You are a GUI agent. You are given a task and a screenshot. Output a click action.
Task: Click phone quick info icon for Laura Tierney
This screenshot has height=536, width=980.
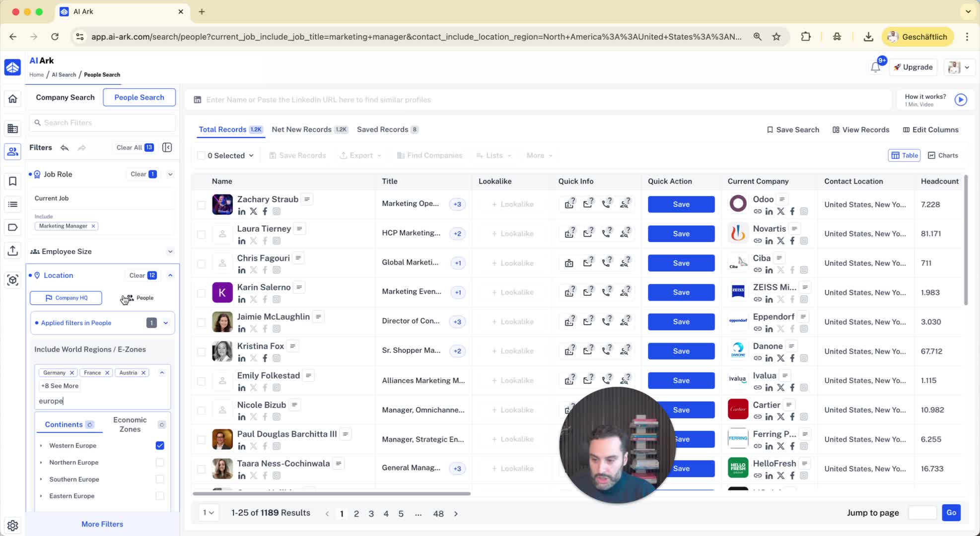pos(606,233)
